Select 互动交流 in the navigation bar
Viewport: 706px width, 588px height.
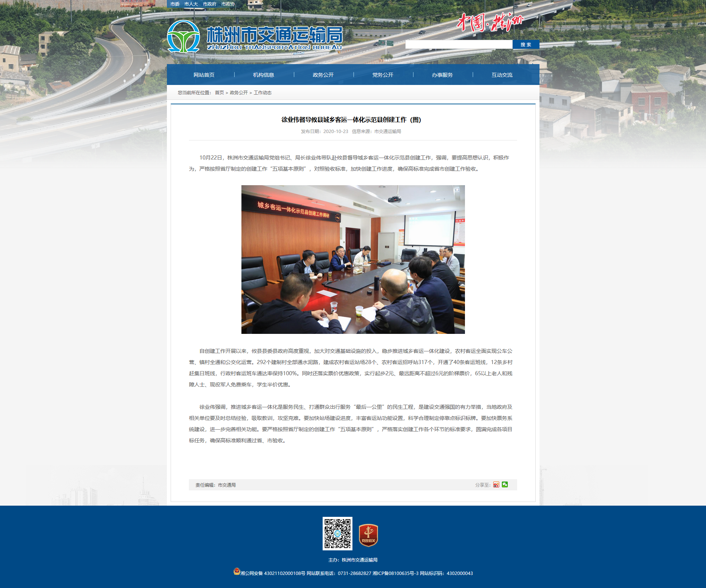[x=502, y=75]
